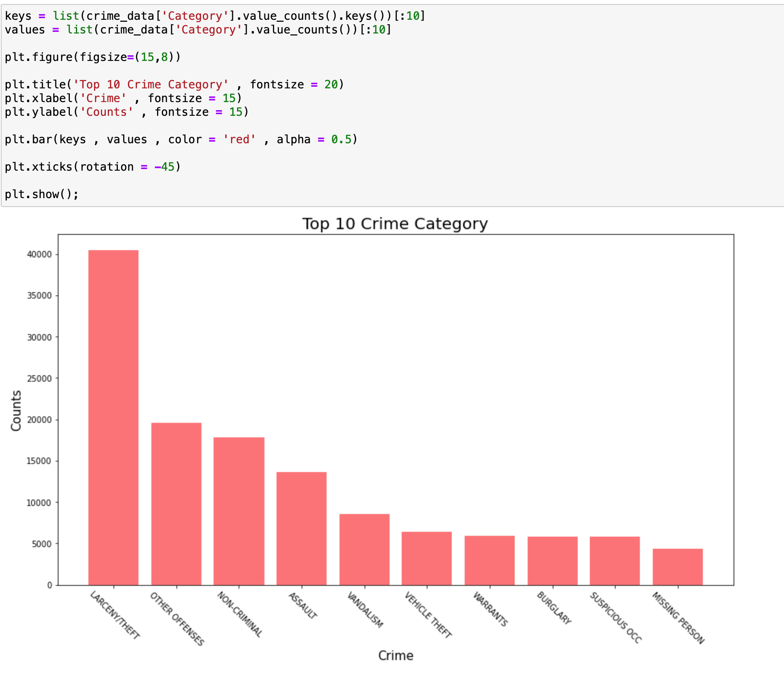
Task: Click the NON-CRIMINAL bar
Action: (x=239, y=511)
